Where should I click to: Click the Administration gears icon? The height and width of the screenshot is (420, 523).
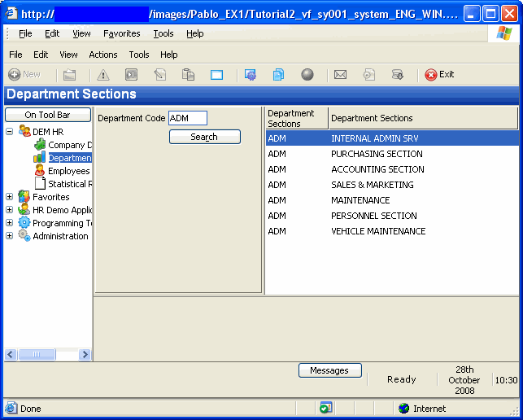click(x=24, y=235)
